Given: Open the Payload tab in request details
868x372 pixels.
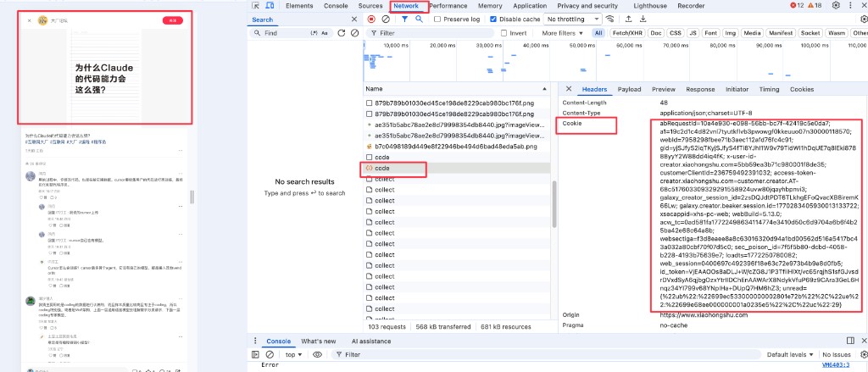Looking at the screenshot, I should click(x=630, y=89).
